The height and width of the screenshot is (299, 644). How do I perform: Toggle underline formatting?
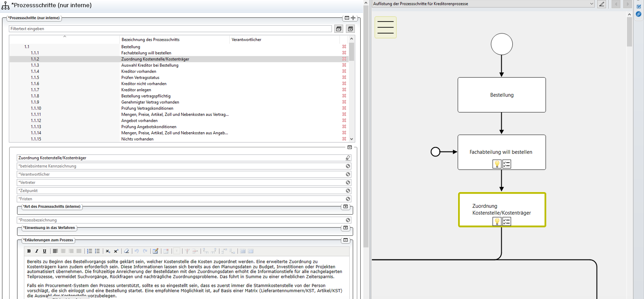pos(44,251)
